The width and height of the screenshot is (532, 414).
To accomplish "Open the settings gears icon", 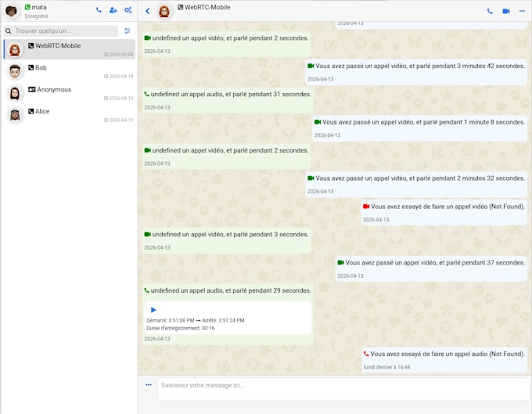I will pos(128,10).
